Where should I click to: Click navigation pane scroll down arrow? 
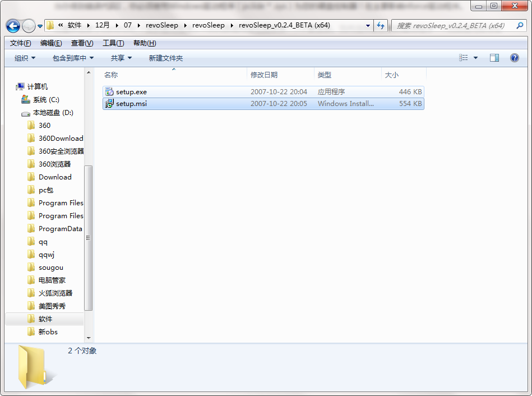point(89,338)
